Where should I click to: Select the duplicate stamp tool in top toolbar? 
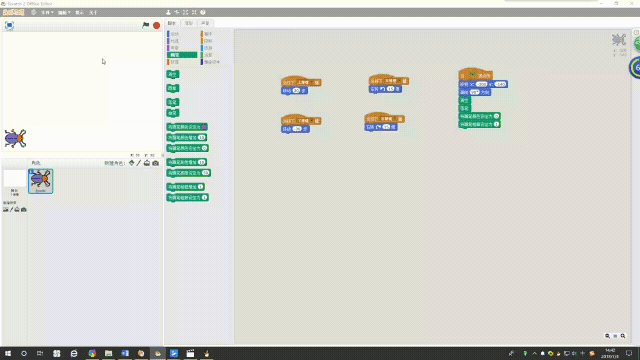click(168, 12)
